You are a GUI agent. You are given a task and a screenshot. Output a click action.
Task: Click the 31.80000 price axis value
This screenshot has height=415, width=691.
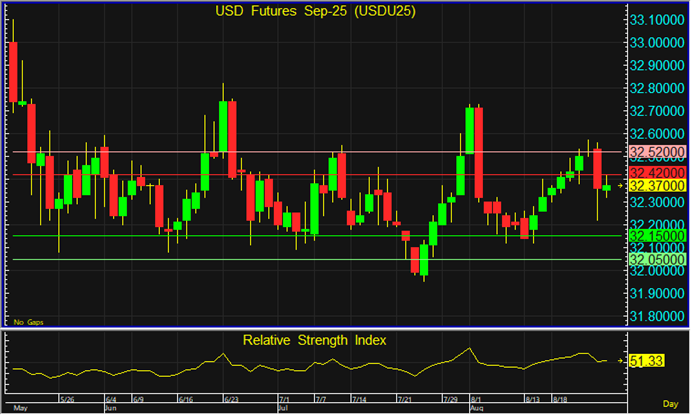[x=656, y=316]
